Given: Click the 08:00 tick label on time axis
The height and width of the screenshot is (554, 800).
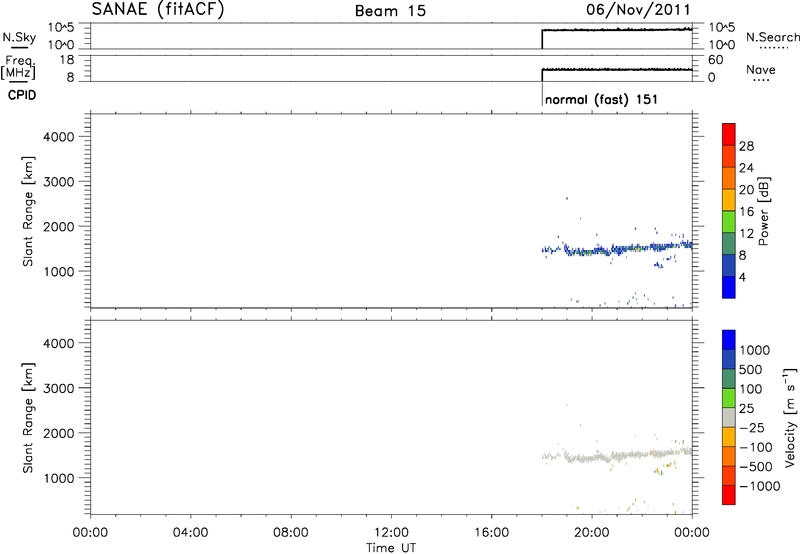Looking at the screenshot, I should (x=291, y=533).
